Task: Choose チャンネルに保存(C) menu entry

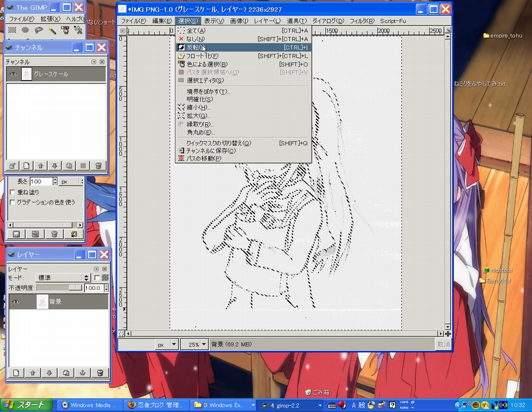Action: coord(244,151)
